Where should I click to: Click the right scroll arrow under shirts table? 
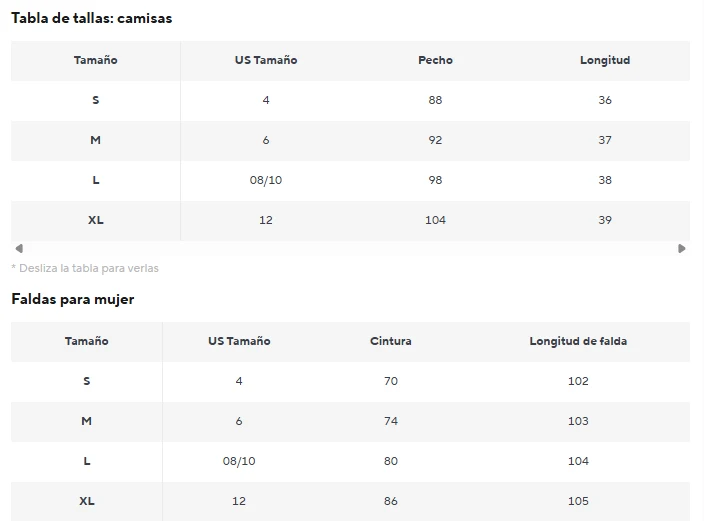(682, 248)
